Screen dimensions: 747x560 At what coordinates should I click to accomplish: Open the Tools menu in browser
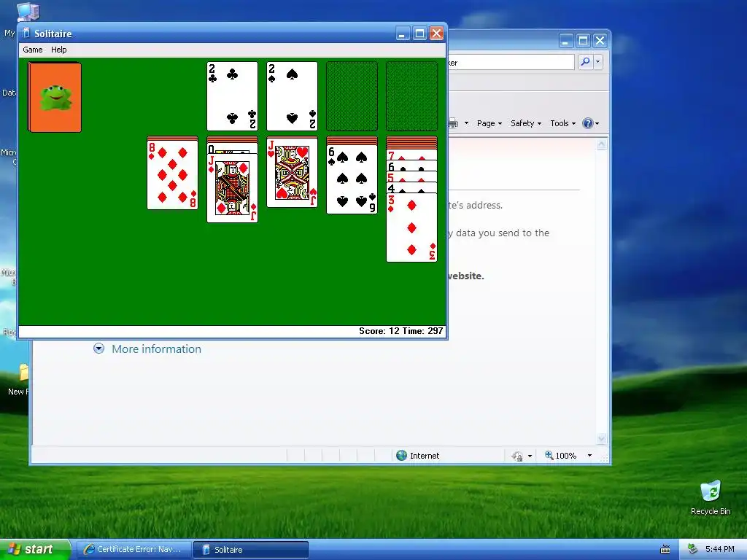[562, 123]
